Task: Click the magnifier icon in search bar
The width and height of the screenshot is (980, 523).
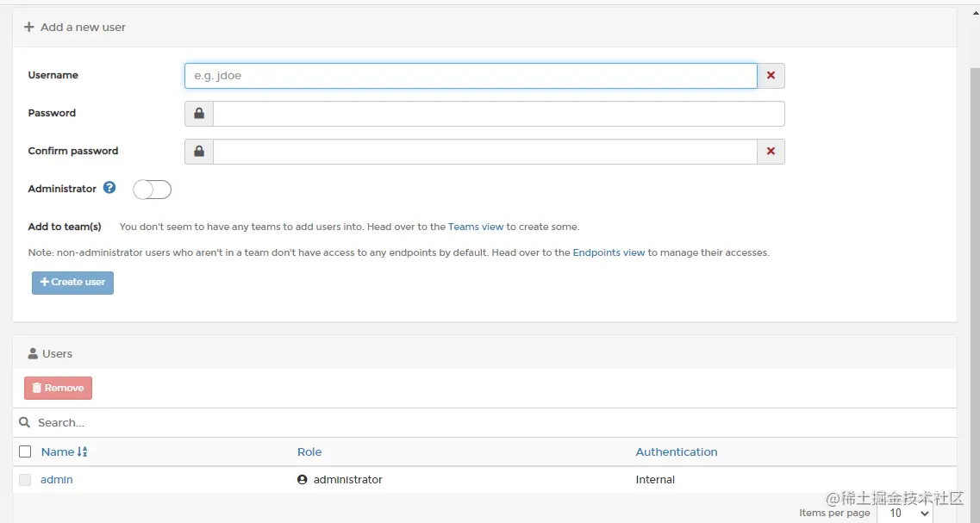Action: click(24, 422)
